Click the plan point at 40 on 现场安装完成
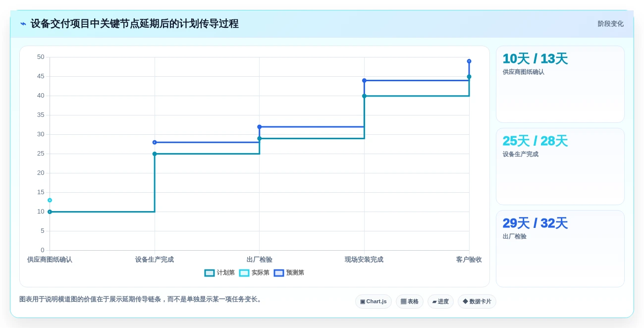This screenshot has height=328, width=644. pos(364,96)
